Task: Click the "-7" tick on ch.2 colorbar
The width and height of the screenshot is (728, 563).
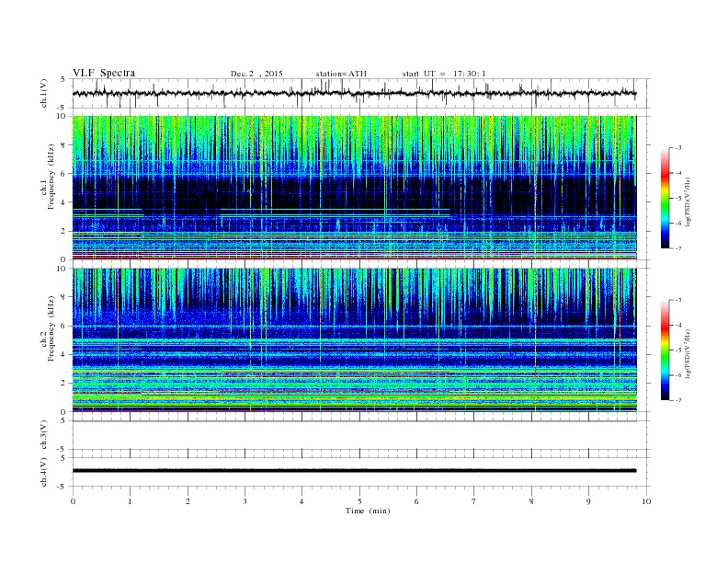Action: click(x=677, y=400)
